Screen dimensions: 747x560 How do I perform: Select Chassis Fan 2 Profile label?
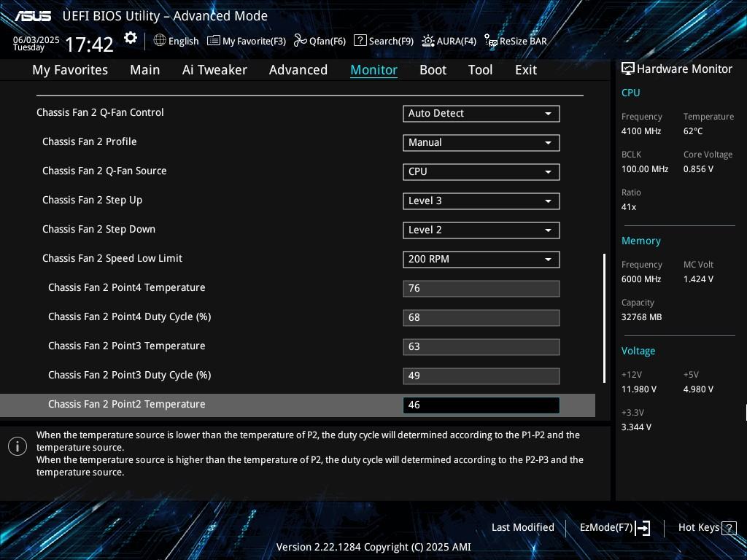[90, 142]
